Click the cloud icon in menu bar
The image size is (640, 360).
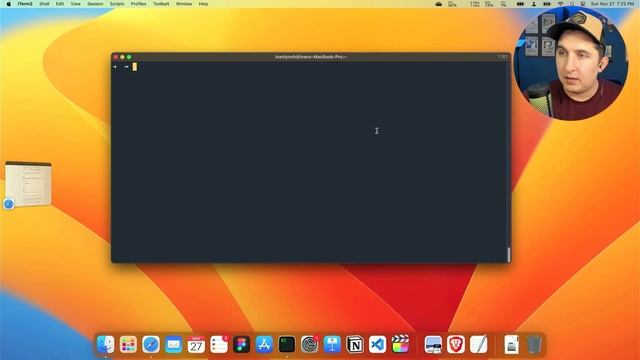(439, 4)
